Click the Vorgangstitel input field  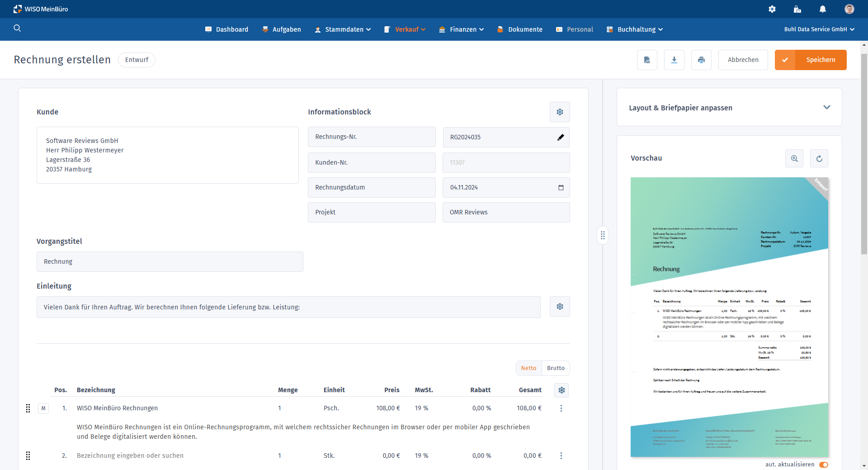170,261
